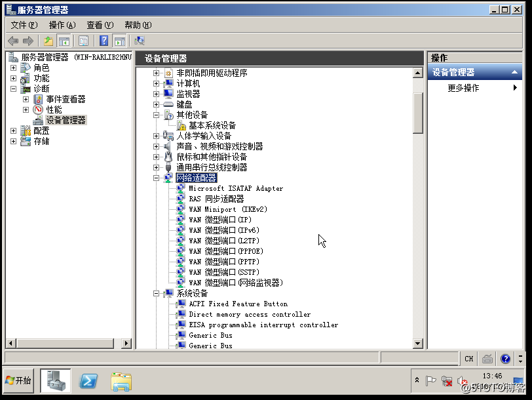Click the CH language indicator

[x=469, y=359]
